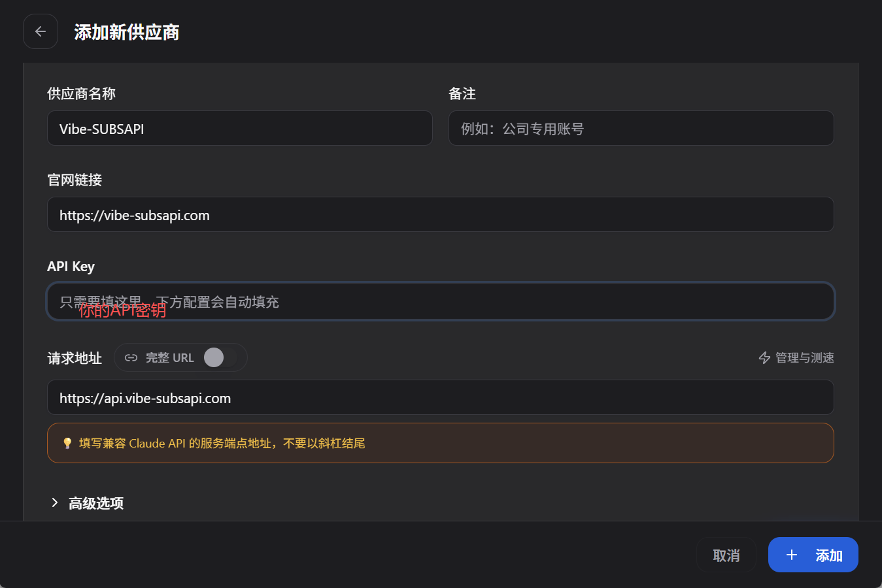The width and height of the screenshot is (882, 588).
Task: Click the Claude API endpoint hint text
Action: point(222,443)
